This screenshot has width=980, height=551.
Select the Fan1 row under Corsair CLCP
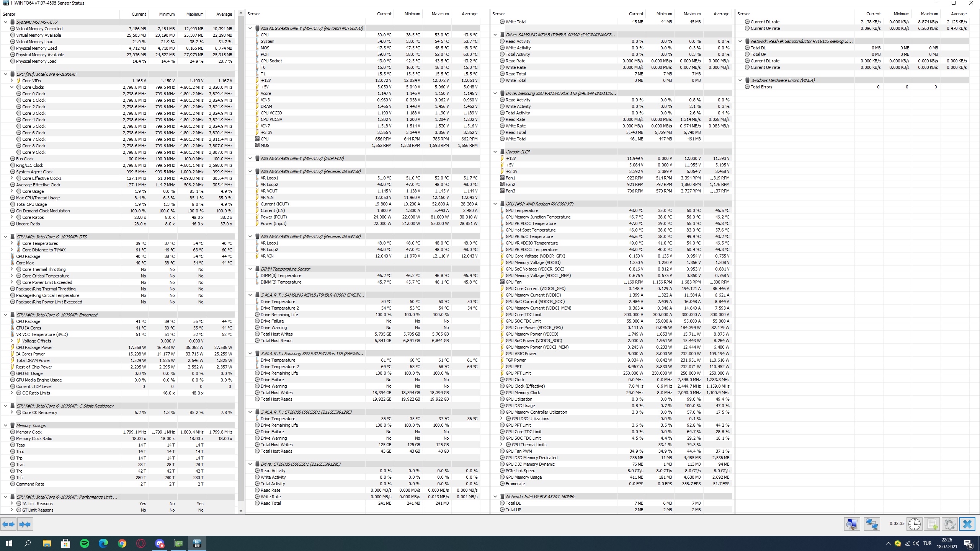tap(611, 178)
